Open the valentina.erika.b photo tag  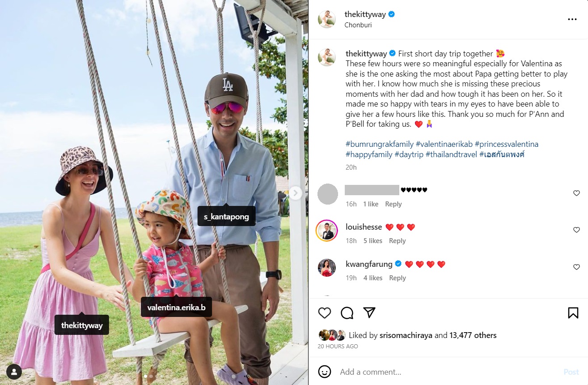point(176,308)
